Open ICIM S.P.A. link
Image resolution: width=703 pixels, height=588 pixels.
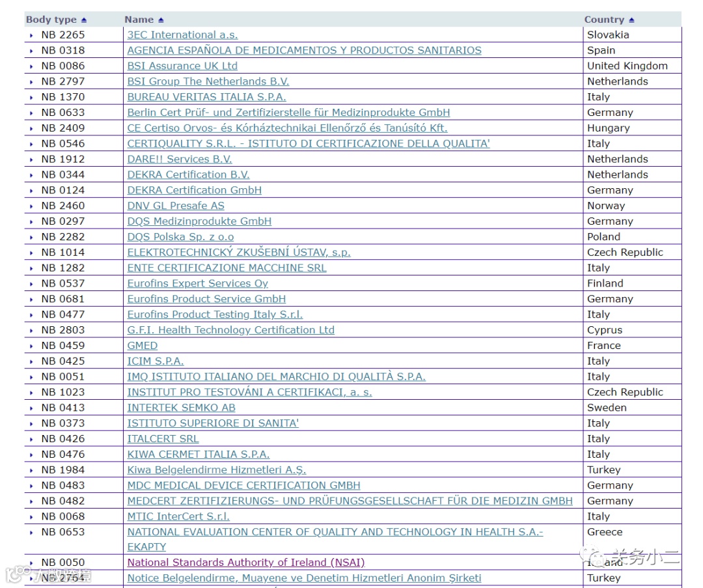click(x=156, y=361)
